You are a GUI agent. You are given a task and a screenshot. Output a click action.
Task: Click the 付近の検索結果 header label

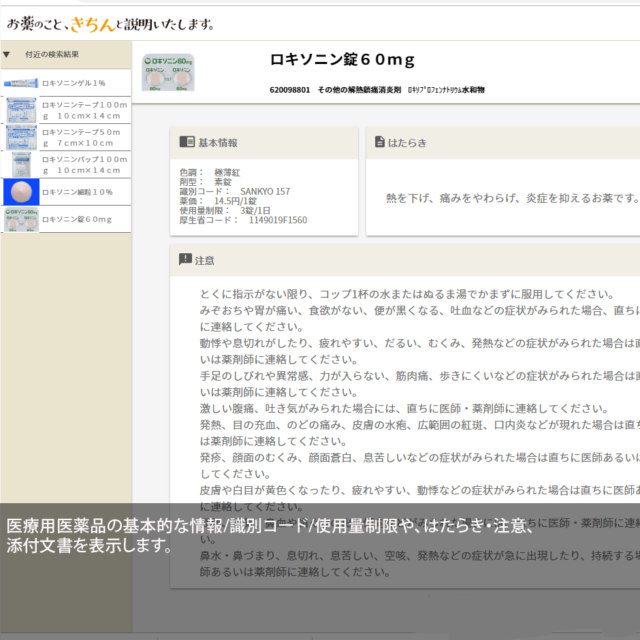tap(52, 54)
